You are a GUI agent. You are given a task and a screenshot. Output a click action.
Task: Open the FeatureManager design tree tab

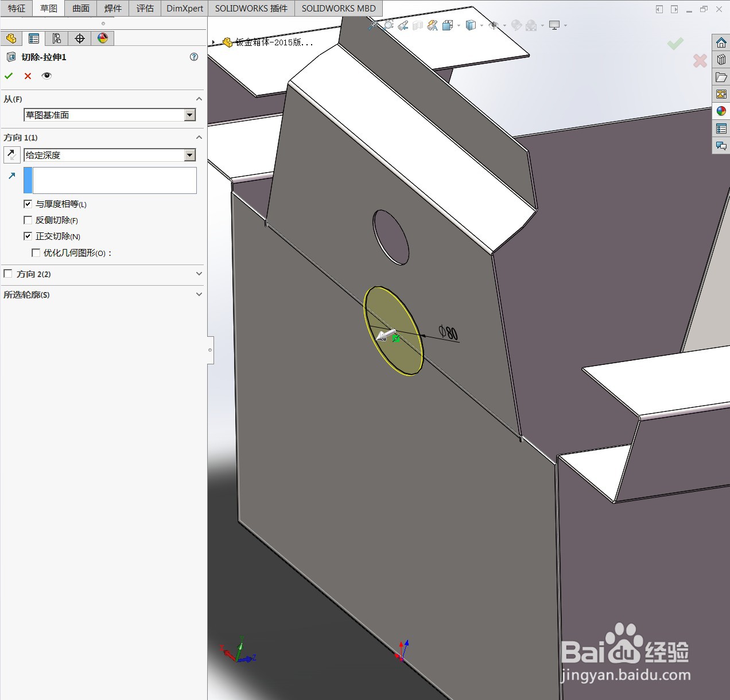11,38
